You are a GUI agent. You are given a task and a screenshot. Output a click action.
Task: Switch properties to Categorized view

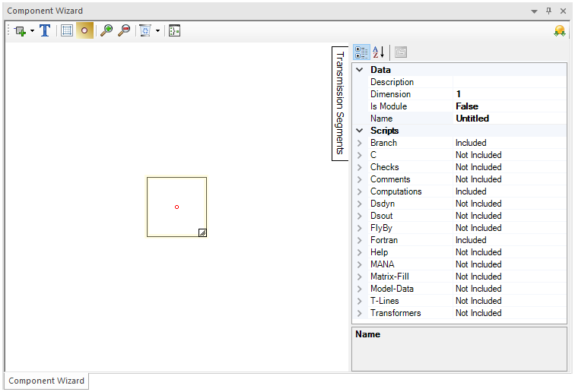tap(361, 52)
